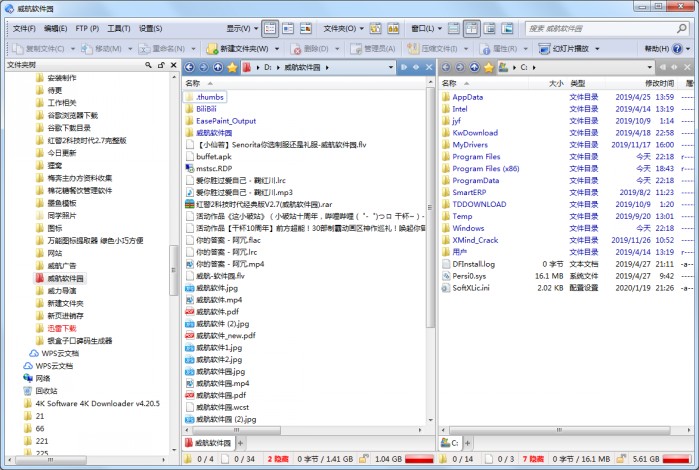This screenshot has width=699, height=470.
Task: Expand breadcrumb arrow after 威航软件园 path
Action: pos(327,68)
